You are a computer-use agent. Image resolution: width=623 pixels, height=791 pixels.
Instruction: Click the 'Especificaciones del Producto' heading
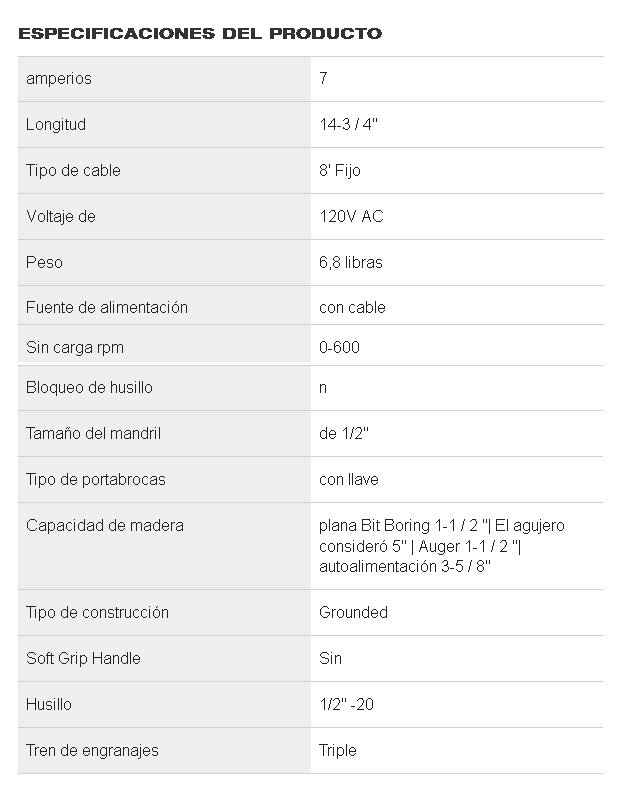point(200,33)
